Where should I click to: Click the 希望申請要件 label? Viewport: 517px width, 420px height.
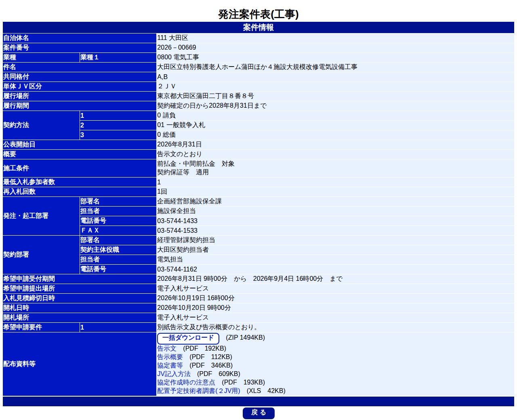(x=23, y=327)
